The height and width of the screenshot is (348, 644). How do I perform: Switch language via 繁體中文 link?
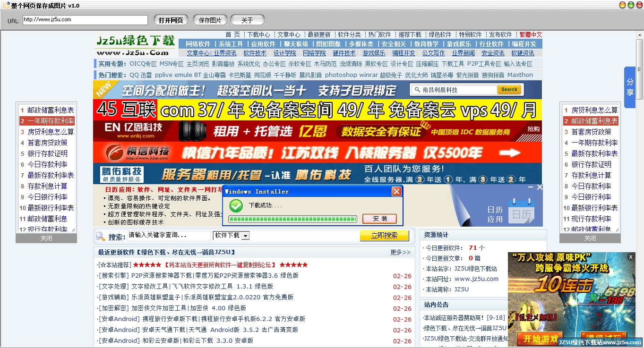(x=531, y=34)
